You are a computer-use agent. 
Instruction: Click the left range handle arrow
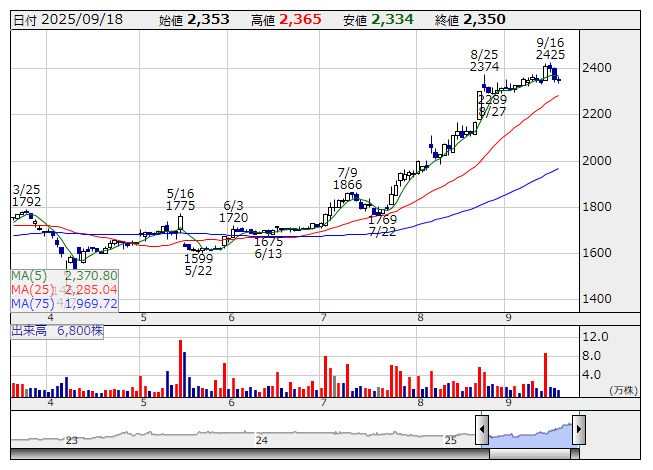pos(482,431)
